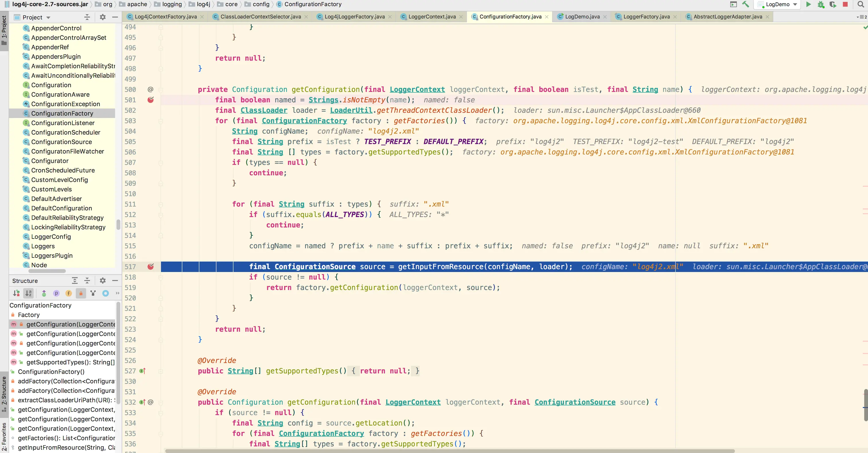
Task: Run the LogDemo configuration
Action: [x=808, y=4]
